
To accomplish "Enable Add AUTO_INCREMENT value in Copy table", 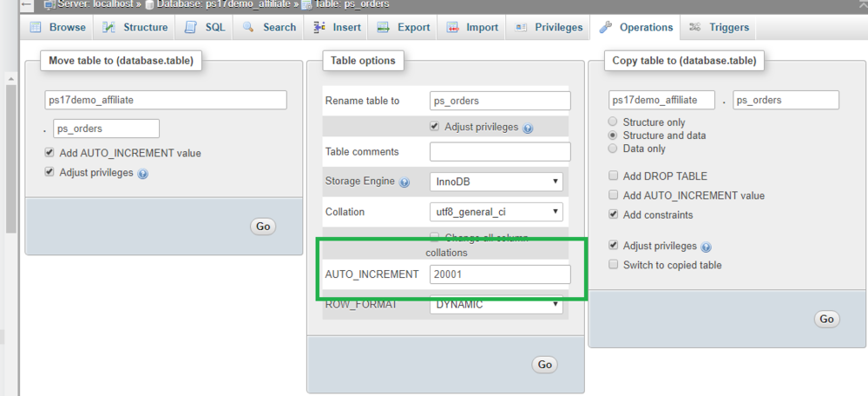I will 613,195.
